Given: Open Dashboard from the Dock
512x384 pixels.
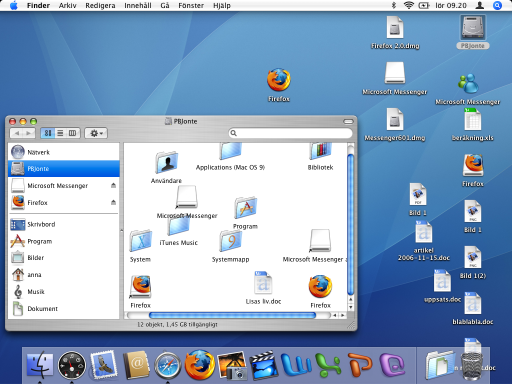Looking at the screenshot, I should [x=72, y=365].
